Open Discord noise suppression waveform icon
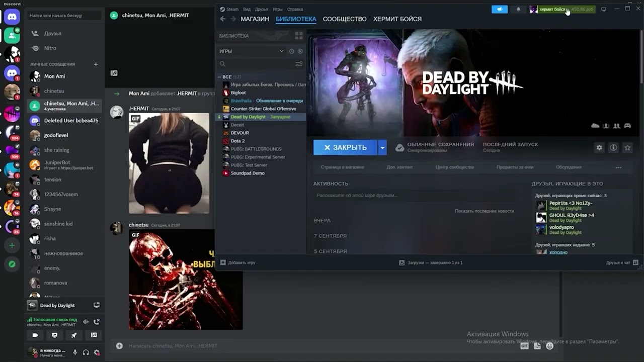The width and height of the screenshot is (644, 362). [86, 322]
